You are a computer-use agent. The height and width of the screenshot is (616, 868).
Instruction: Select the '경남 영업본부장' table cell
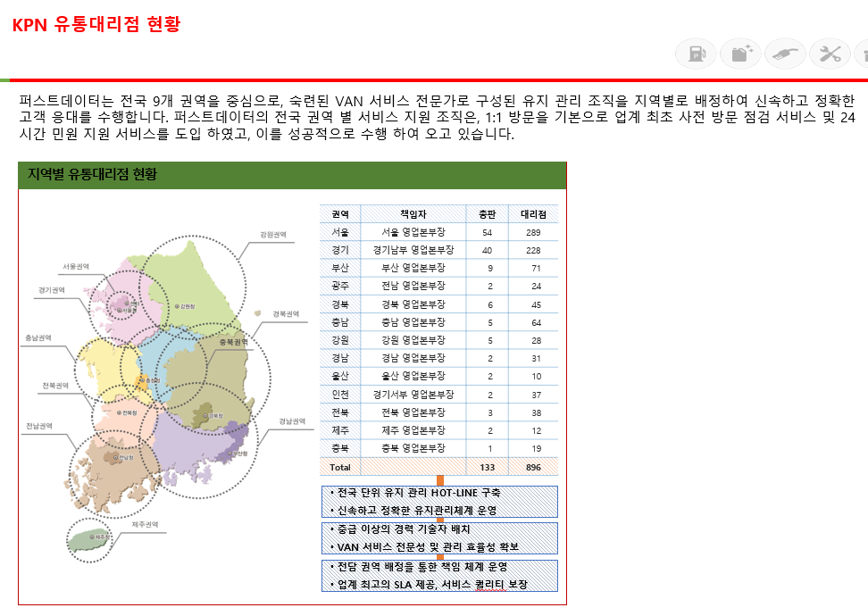tap(413, 358)
